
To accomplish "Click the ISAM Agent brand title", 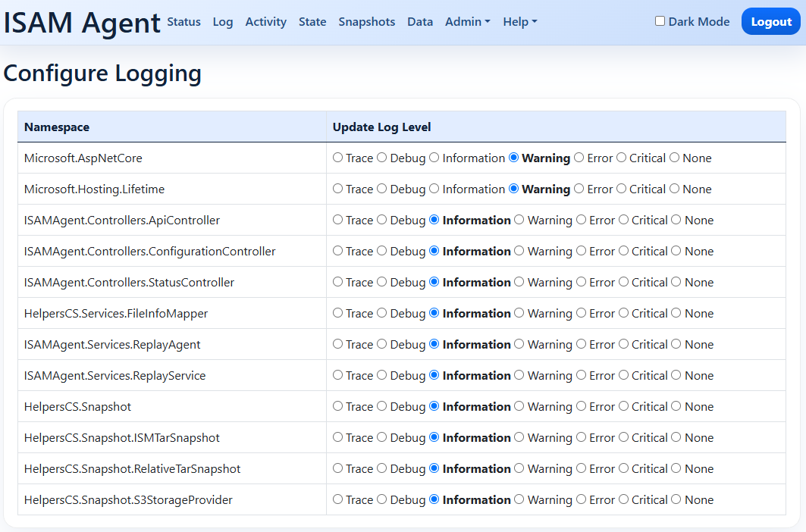I will [x=82, y=23].
